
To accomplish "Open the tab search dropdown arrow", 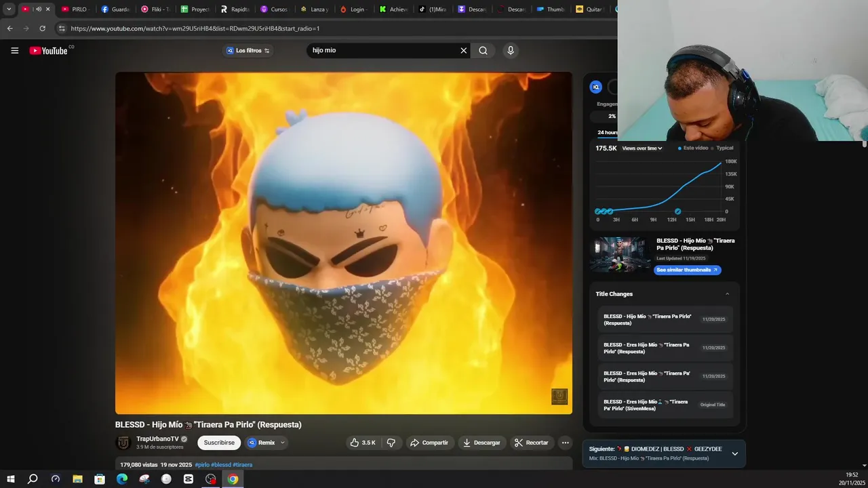I will pyautogui.click(x=9, y=9).
